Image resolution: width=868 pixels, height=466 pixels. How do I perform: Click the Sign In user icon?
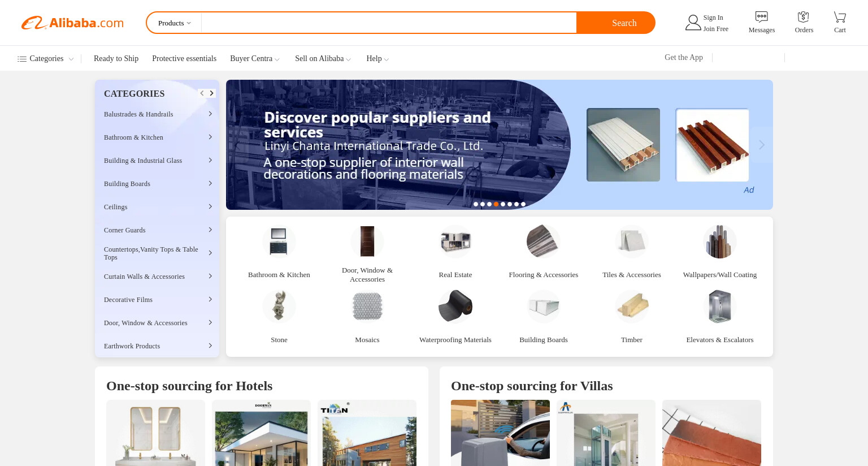tap(693, 23)
